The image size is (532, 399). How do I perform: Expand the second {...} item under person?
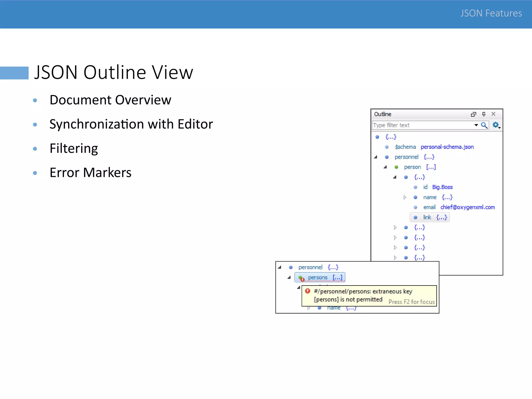[395, 228]
